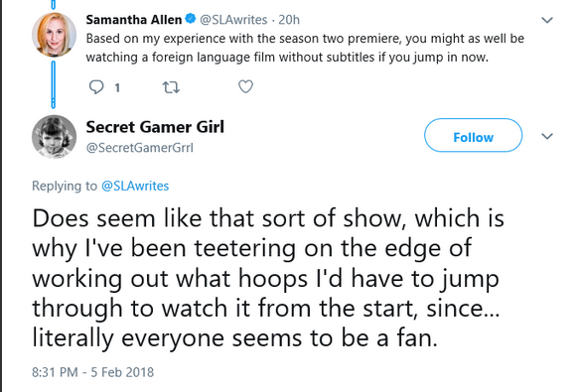Open the 20h timestamp link
582x392 pixels.
[x=289, y=20]
